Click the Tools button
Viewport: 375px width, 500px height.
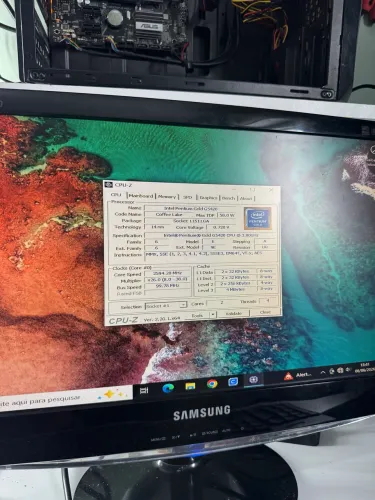[x=197, y=315]
